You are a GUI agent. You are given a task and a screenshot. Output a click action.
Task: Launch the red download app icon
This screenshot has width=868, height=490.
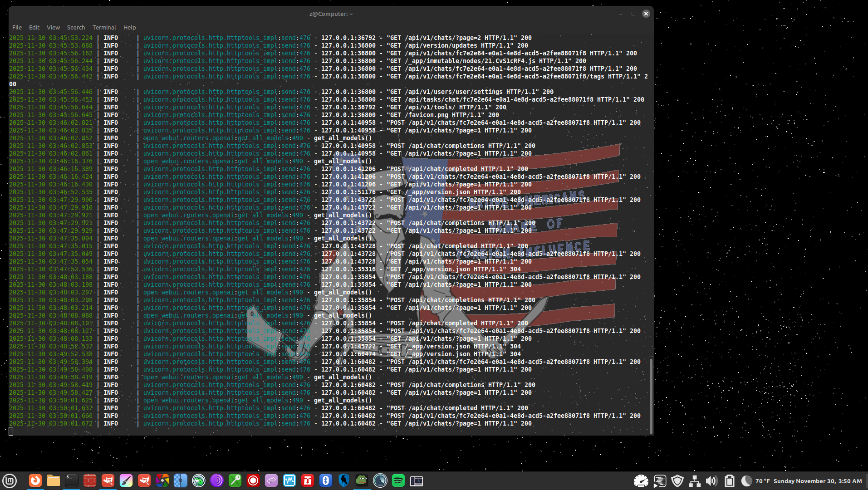click(x=308, y=480)
